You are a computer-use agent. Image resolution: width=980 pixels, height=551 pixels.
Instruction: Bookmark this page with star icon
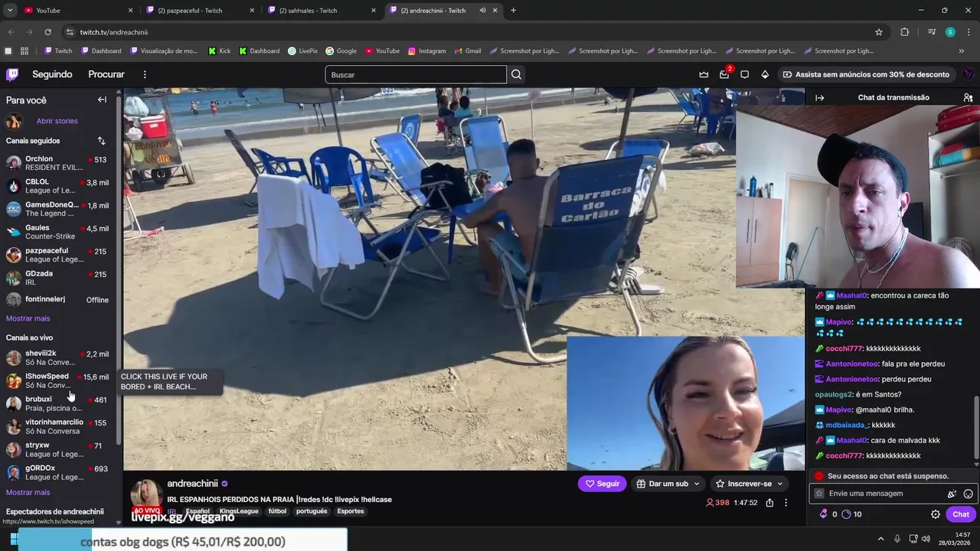[x=879, y=32]
